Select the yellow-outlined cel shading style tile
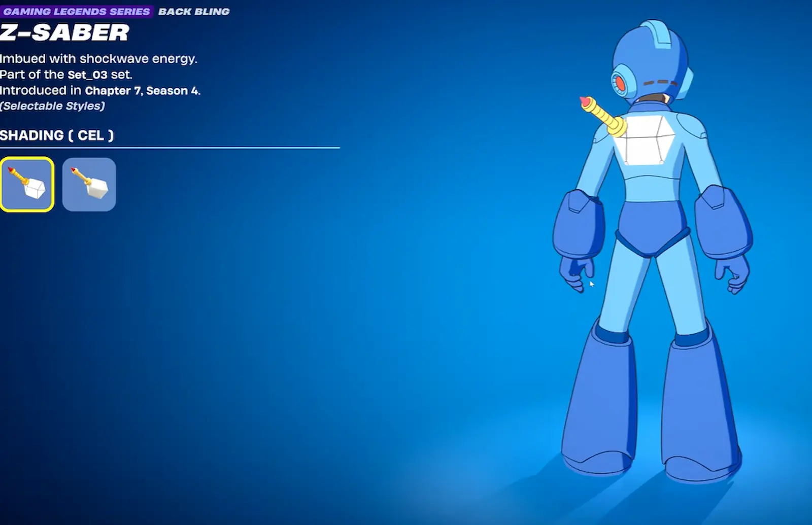The height and width of the screenshot is (525, 812). (x=27, y=185)
